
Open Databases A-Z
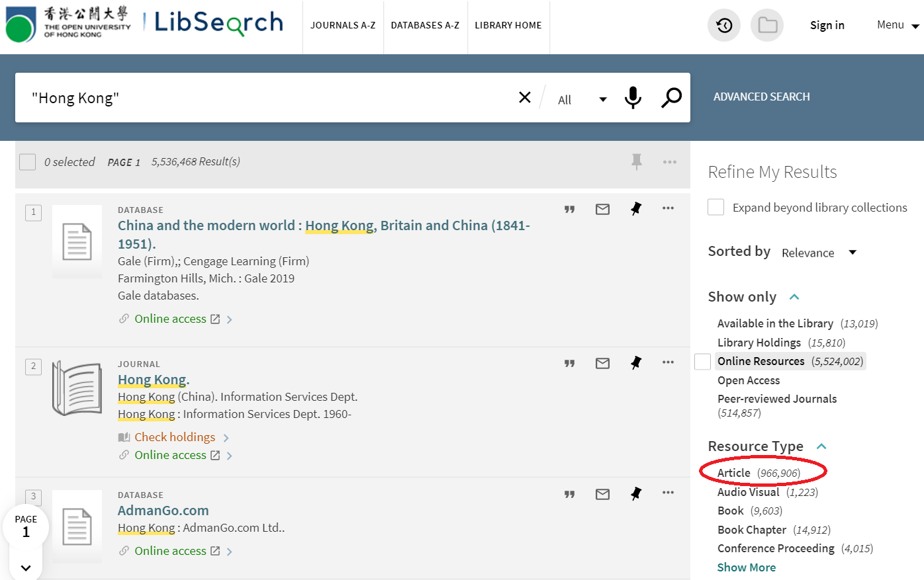click(425, 25)
